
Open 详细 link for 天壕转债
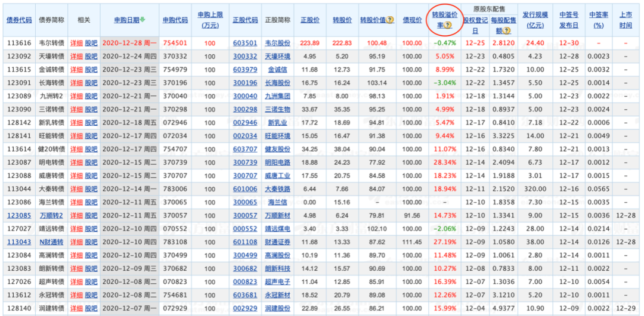click(76, 56)
